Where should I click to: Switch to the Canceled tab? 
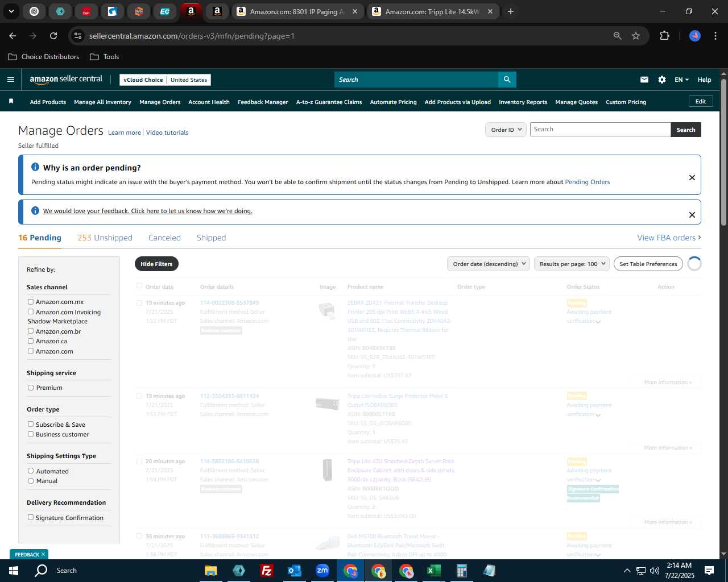pos(164,238)
